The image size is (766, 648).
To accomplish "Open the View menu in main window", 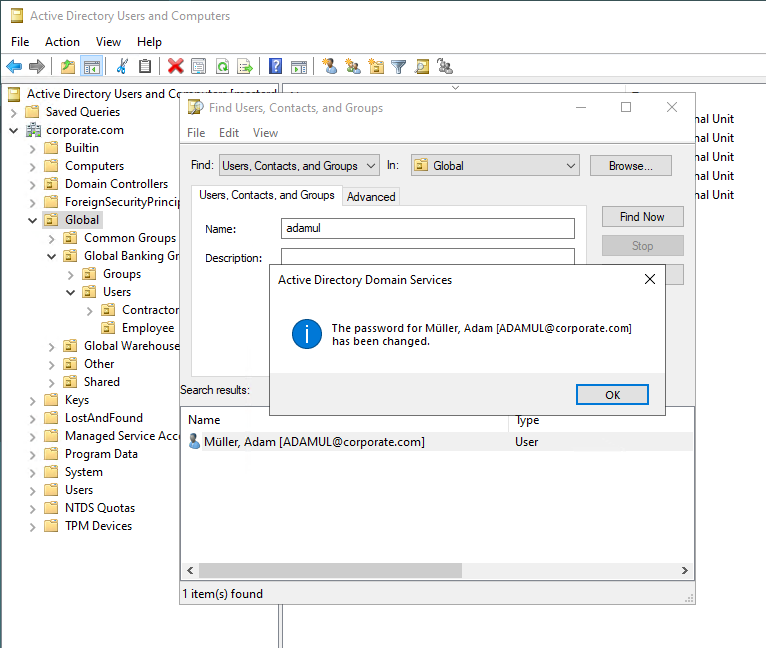I will [108, 42].
